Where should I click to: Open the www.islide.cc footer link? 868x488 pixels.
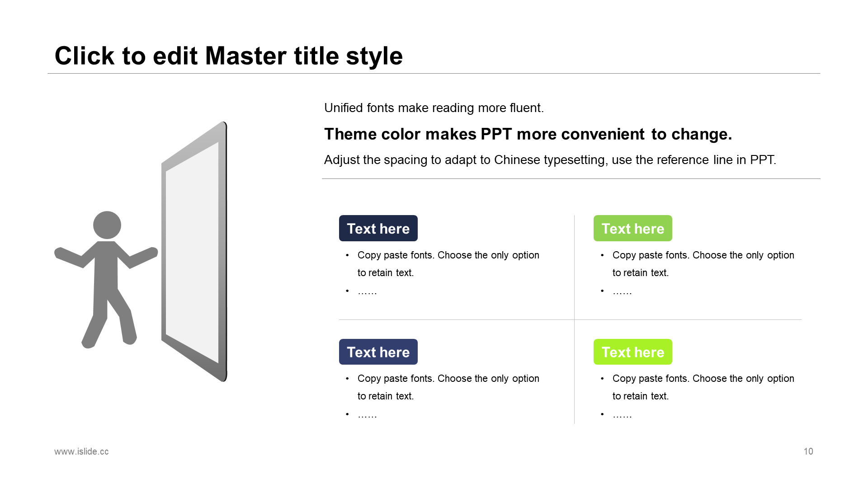tap(81, 451)
